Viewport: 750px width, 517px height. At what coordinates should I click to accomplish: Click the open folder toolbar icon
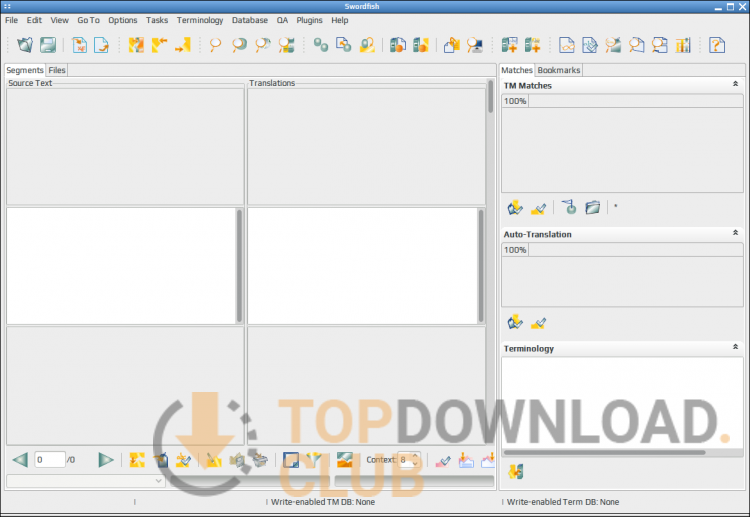tap(25, 45)
